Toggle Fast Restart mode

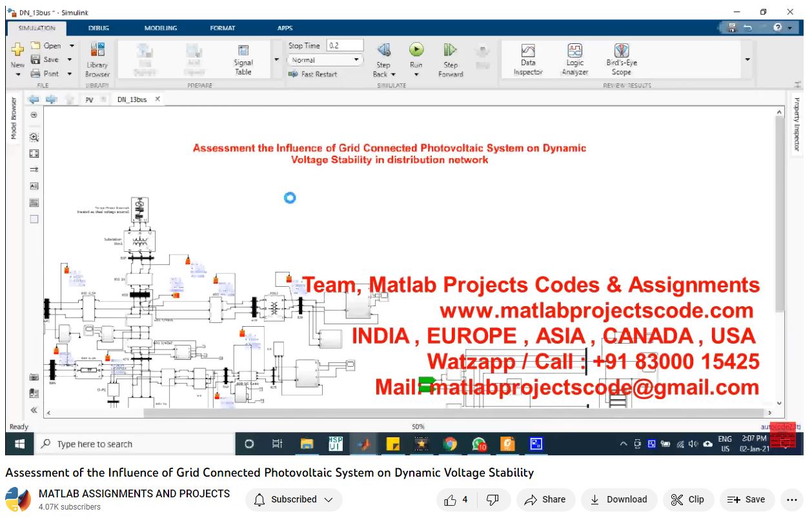314,74
